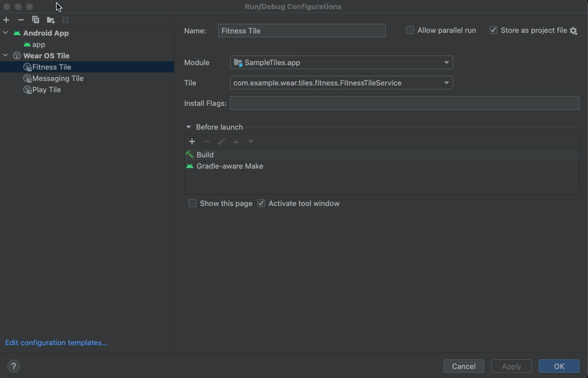Viewport: 588px width, 378px height.
Task: Open store as project file settings gear
Action: [573, 30]
